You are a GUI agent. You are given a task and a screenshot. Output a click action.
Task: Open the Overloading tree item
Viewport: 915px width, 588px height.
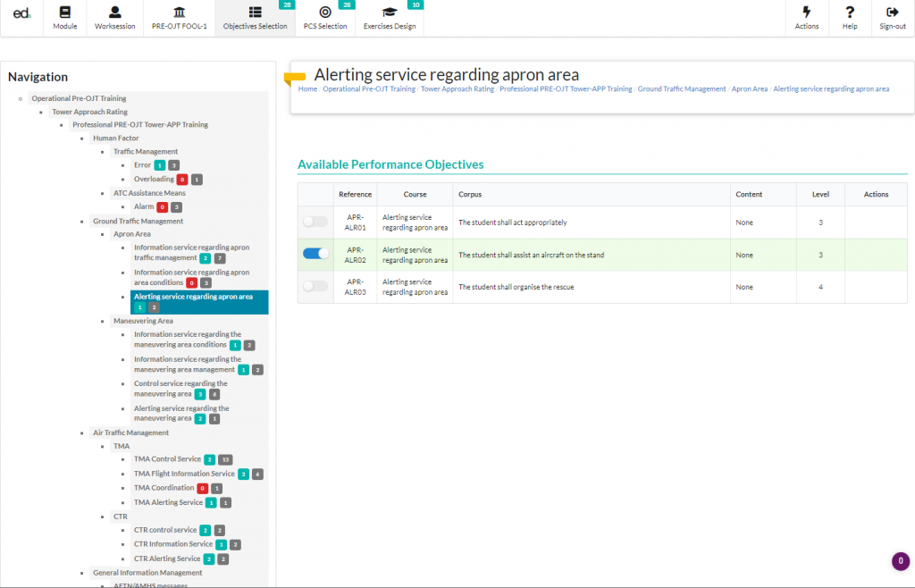tap(154, 179)
